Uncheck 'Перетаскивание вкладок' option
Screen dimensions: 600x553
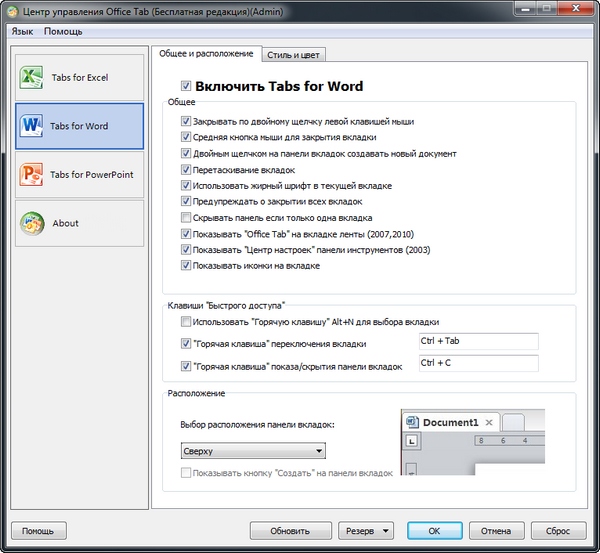[186, 169]
